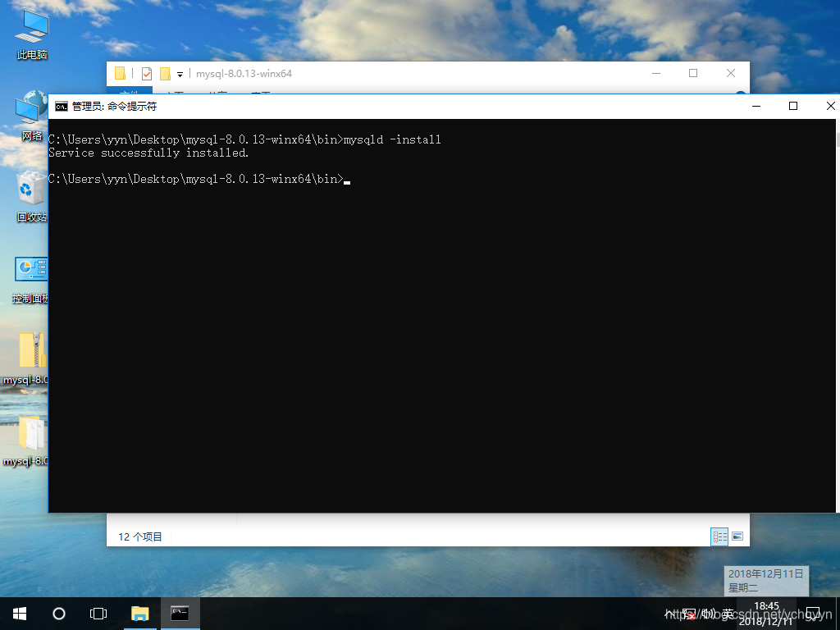Select the 此电脑 desktop icon
The image size is (840, 630).
tap(32, 35)
